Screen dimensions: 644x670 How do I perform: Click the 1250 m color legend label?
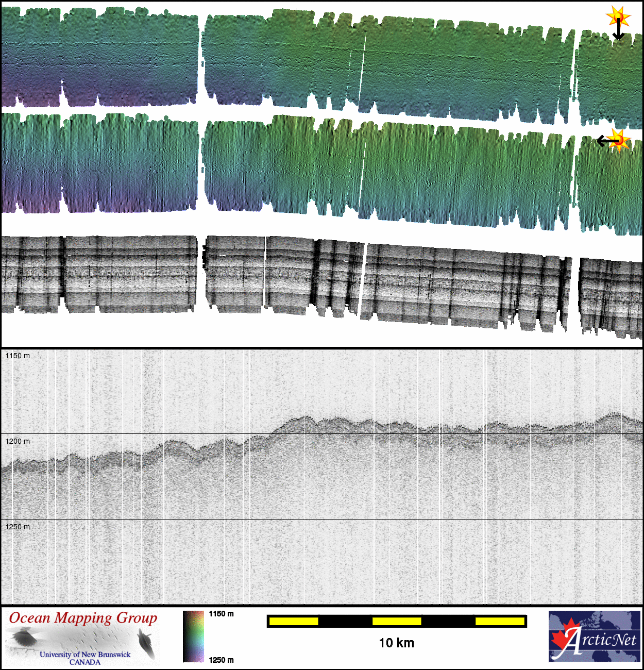221,660
